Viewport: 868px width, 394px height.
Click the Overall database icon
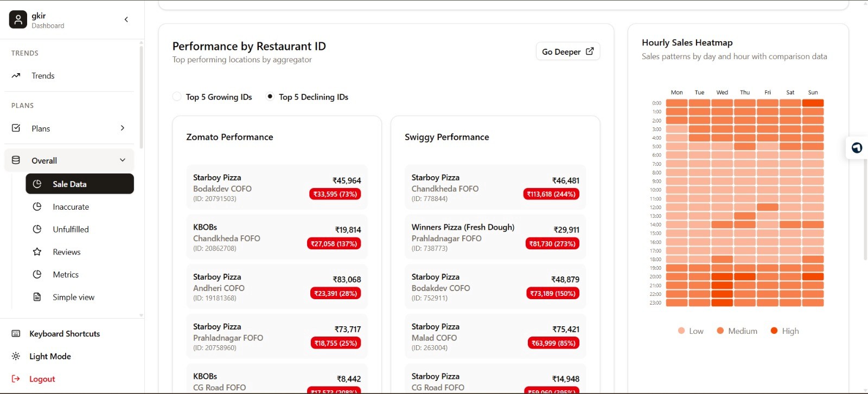tap(16, 160)
